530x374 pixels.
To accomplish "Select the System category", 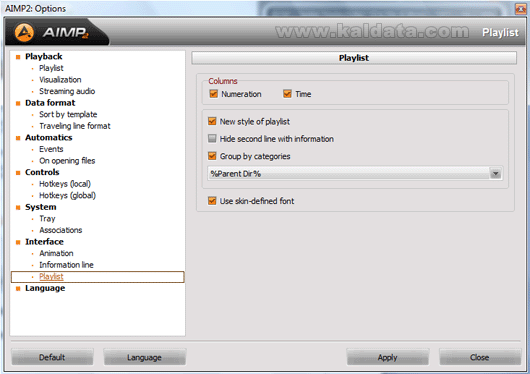I will 41,207.
